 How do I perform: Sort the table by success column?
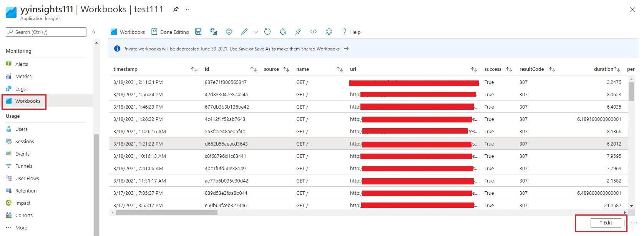pos(509,69)
